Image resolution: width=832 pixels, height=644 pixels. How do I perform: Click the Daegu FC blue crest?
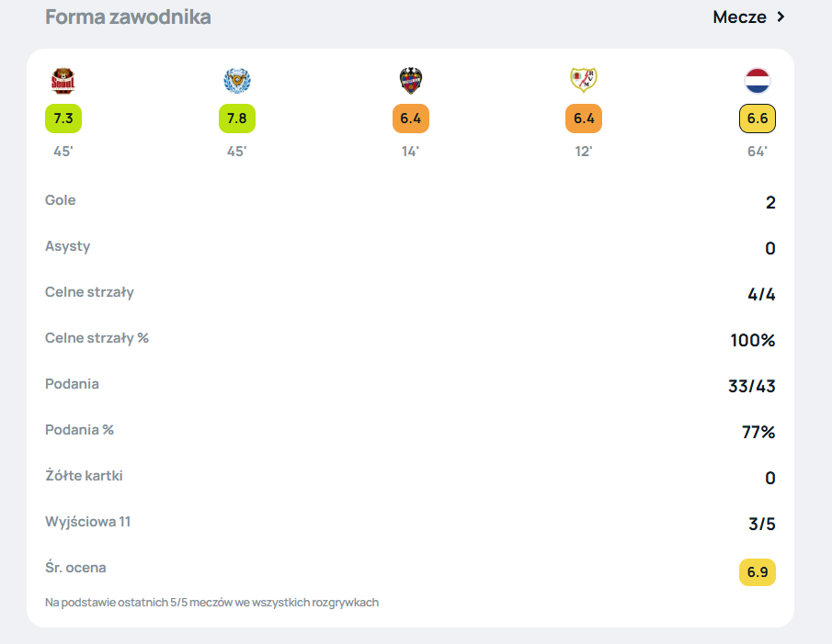[x=236, y=81]
